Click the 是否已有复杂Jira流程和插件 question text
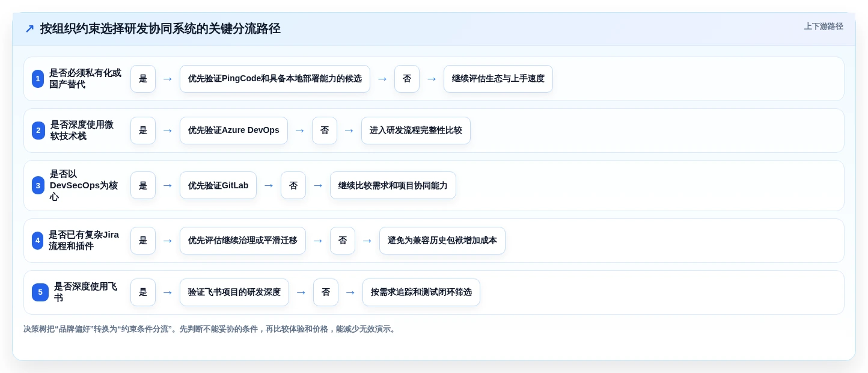 84,241
